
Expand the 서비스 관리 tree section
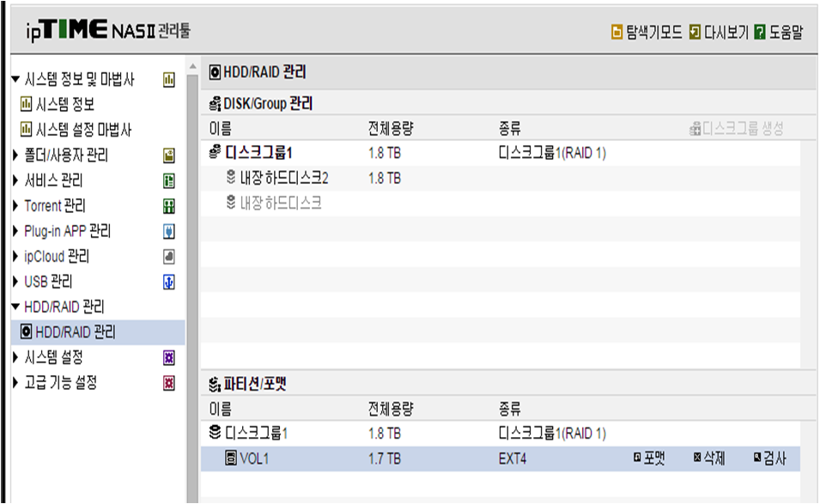15,180
